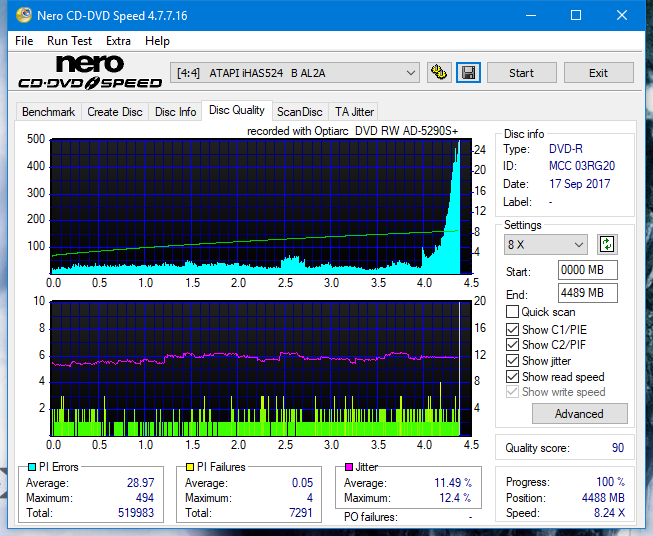Image resolution: width=653 pixels, height=536 pixels.
Task: Open the Advanced settings button
Action: (579, 414)
